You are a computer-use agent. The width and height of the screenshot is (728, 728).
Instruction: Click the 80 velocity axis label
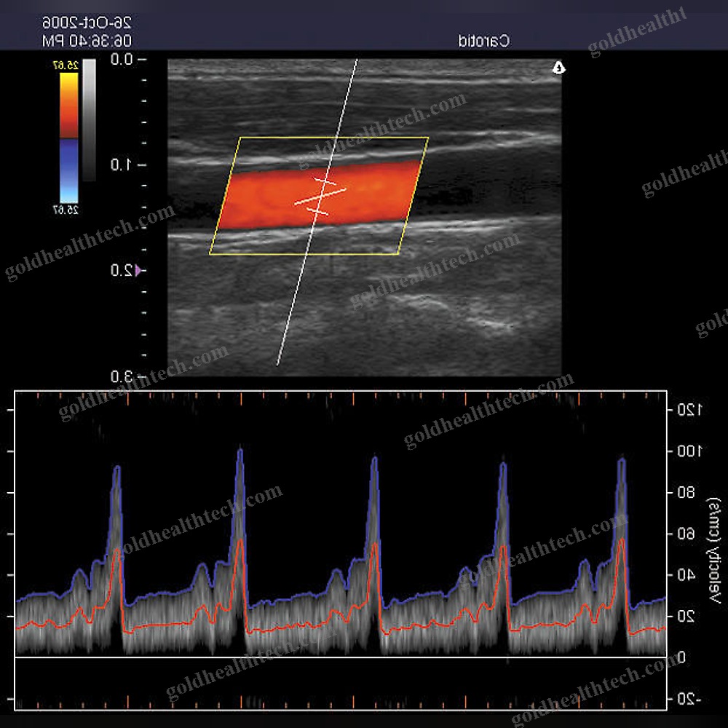tap(687, 493)
